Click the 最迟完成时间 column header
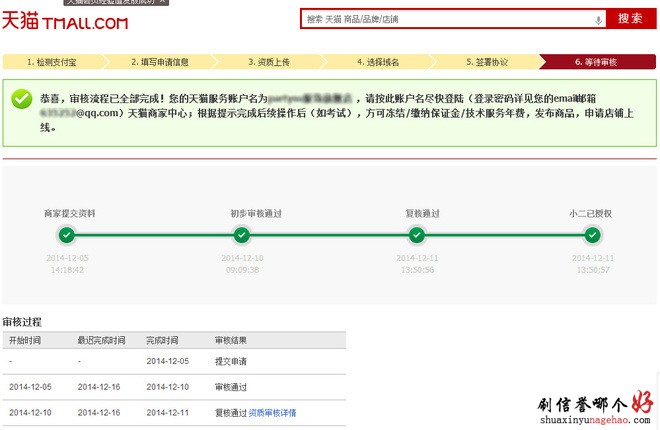This screenshot has height=430, width=660. [101, 340]
